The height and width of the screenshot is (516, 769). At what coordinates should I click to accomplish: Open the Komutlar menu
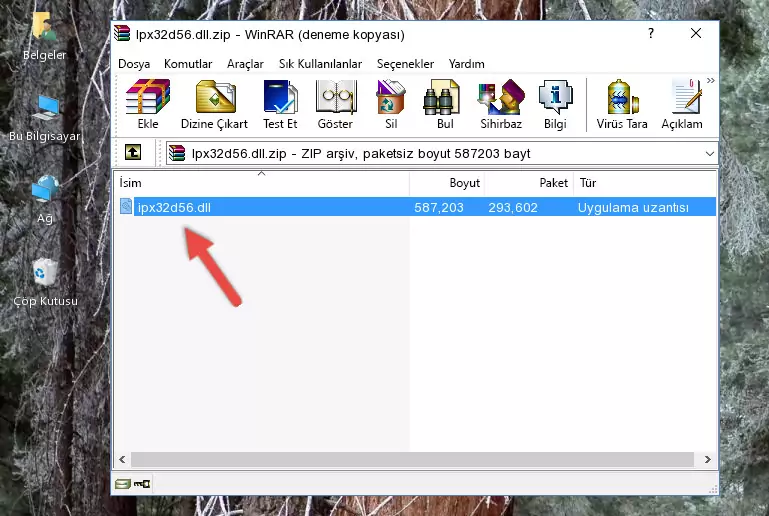[188, 64]
